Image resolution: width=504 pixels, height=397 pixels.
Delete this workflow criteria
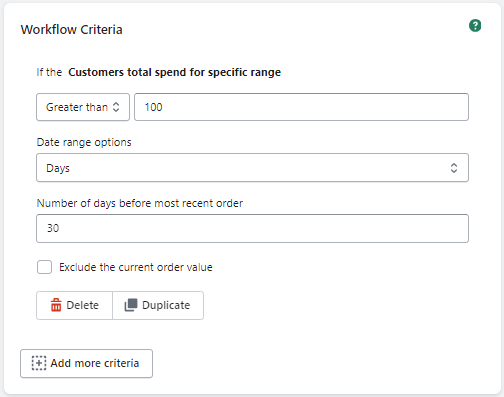74,305
